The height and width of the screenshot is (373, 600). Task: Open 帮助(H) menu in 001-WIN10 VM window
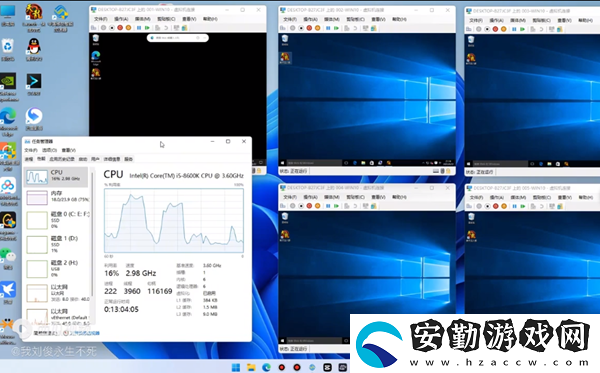coord(210,19)
